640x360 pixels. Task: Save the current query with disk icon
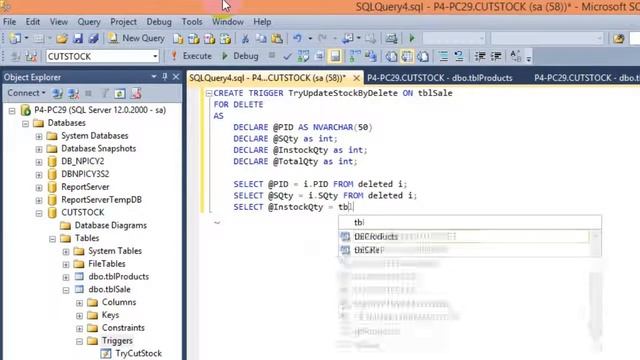coord(78,38)
